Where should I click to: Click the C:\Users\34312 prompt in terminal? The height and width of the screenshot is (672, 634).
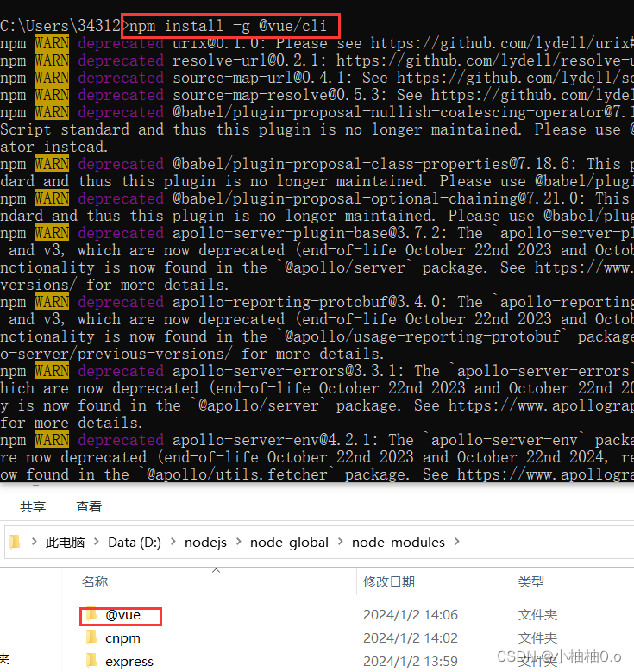[x=60, y=26]
